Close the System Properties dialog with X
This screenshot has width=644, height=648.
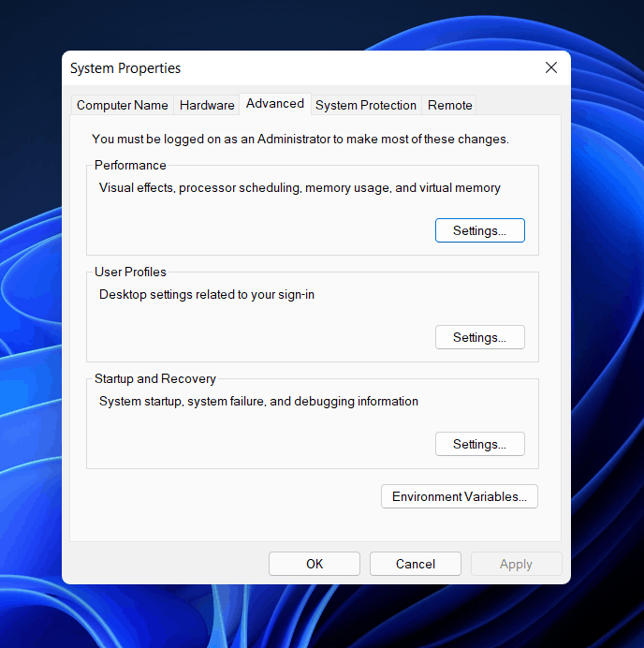[551, 67]
